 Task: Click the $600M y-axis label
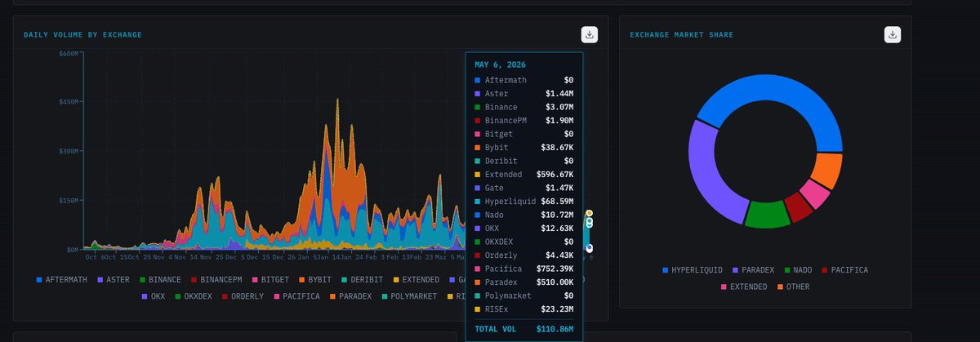pos(68,54)
